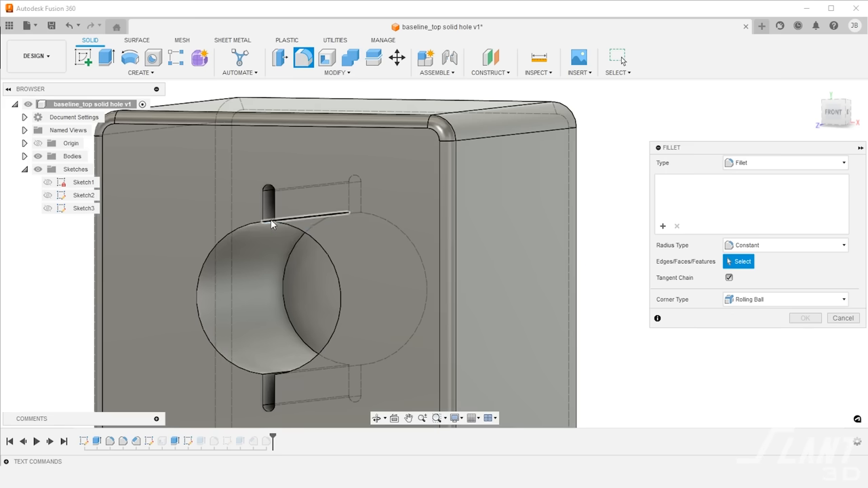Click the Edges/Faces/Features Select button
The height and width of the screenshot is (488, 868).
click(738, 261)
